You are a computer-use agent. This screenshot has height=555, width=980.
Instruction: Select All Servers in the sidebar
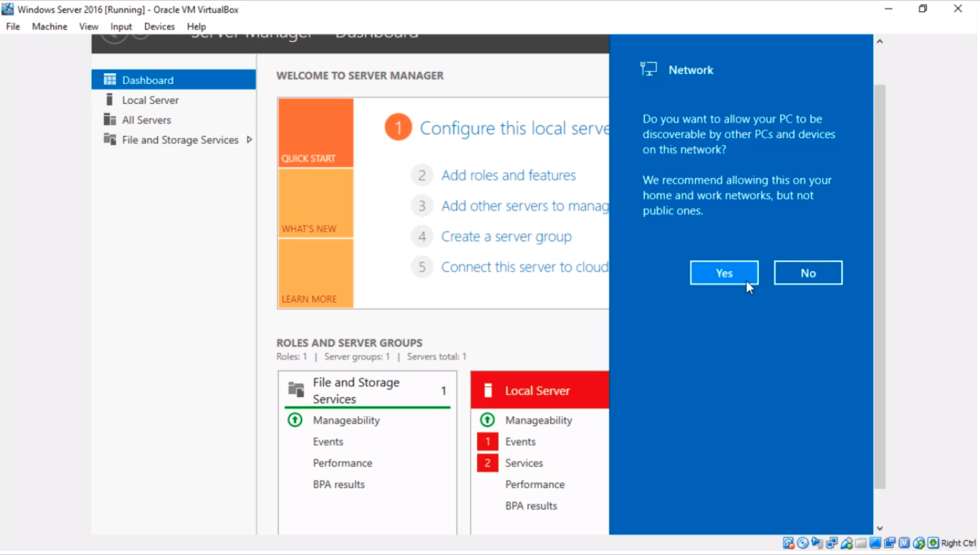[x=174, y=120]
